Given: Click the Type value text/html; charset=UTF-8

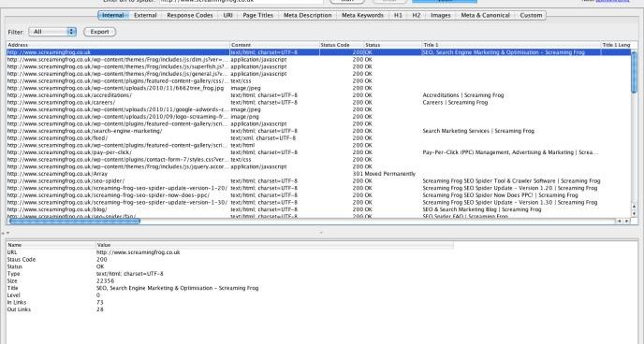Looking at the screenshot, I should tap(130, 274).
